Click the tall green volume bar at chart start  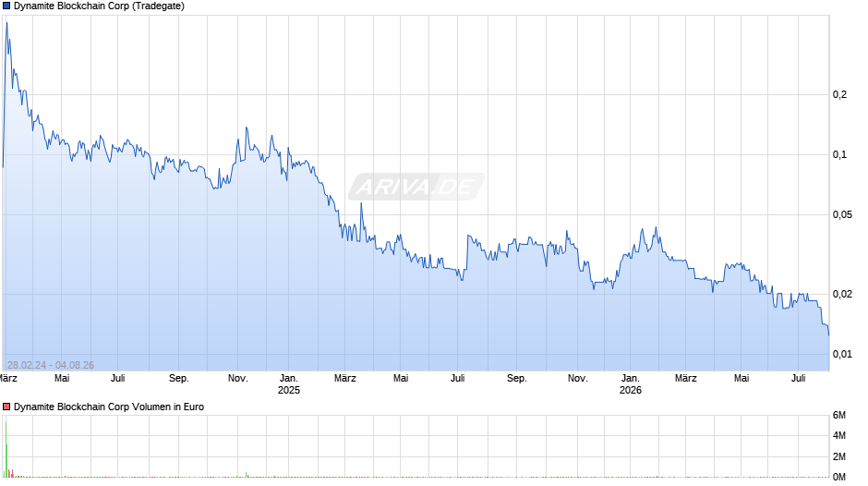pos(6,449)
